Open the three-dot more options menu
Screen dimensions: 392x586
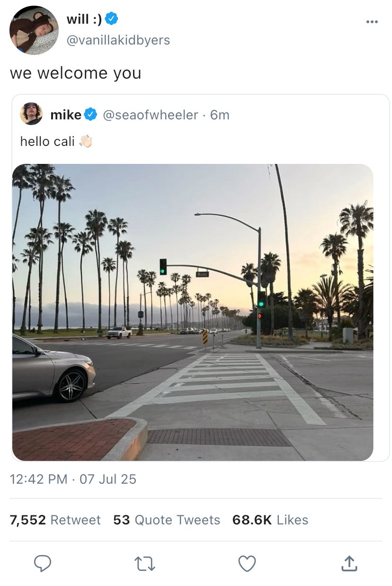pos(372,22)
